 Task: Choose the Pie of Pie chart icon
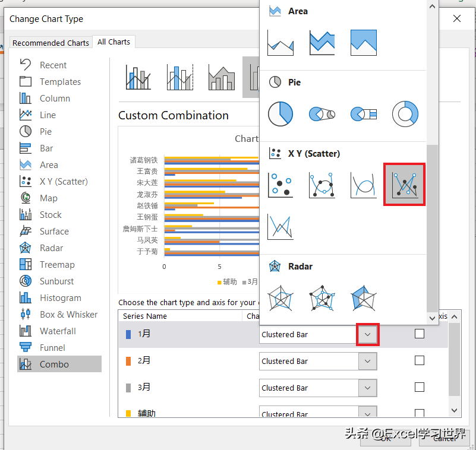[321, 114]
